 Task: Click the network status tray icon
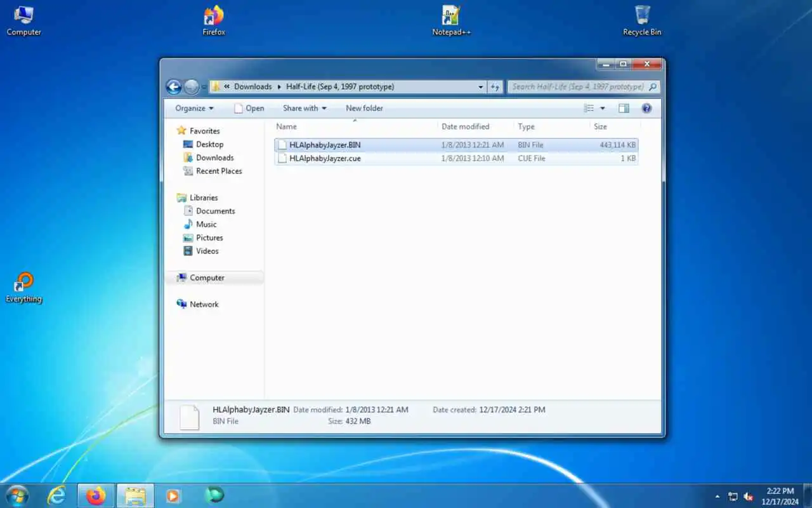[733, 497]
